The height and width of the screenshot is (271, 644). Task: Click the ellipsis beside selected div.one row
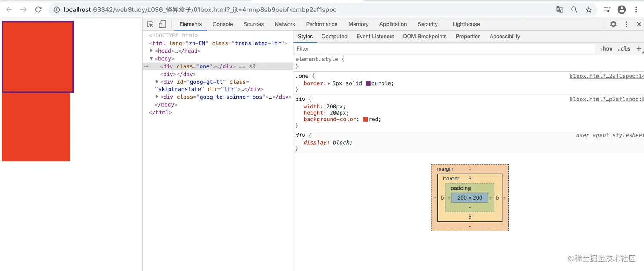(x=146, y=66)
